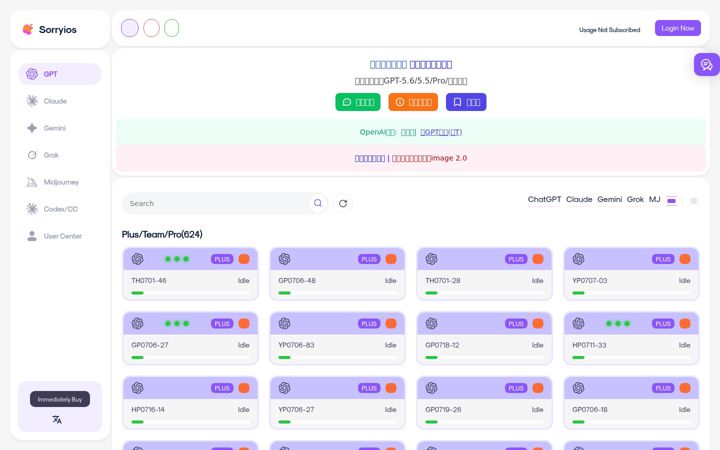Click the Plus/Team/Pro(624) heading
Screen dimensions: 720x450
[162, 234]
